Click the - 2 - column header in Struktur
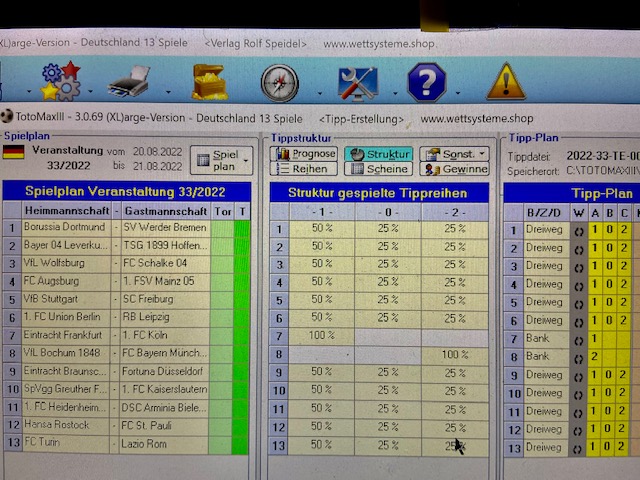 pos(455,212)
